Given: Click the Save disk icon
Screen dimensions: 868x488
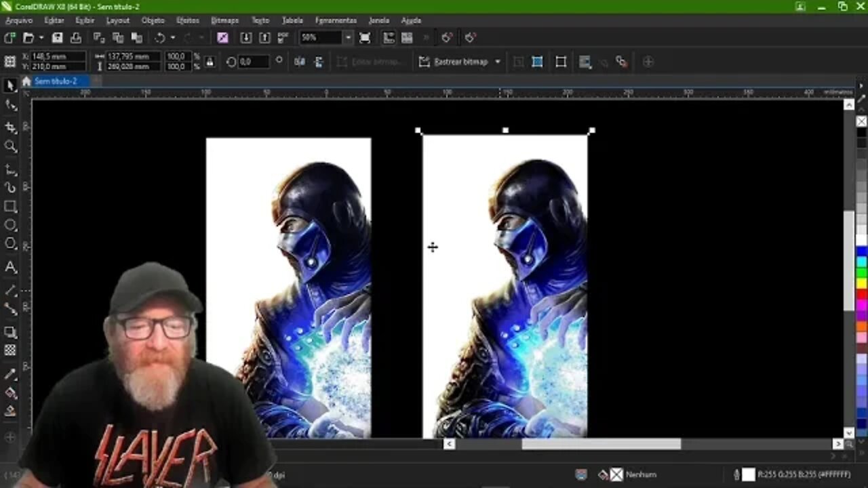Looking at the screenshot, I should [x=58, y=38].
